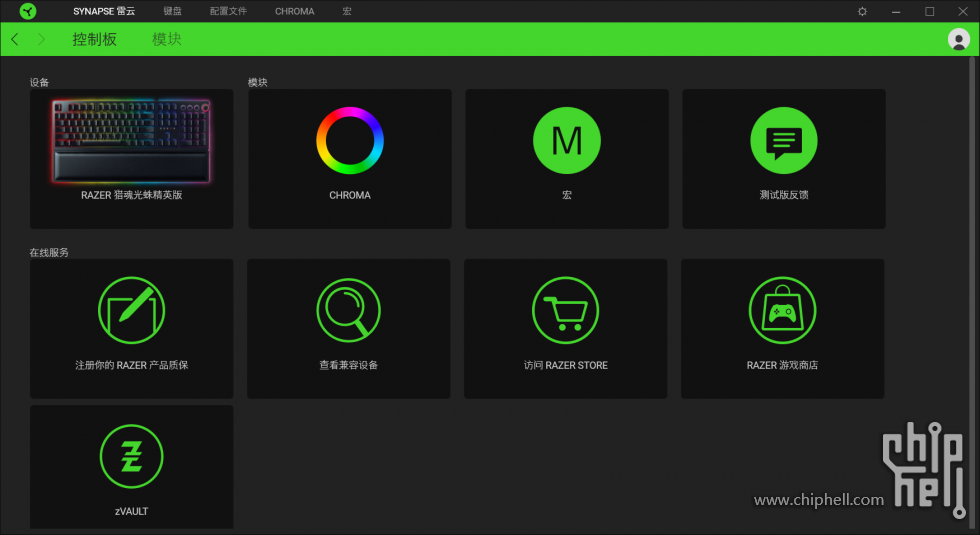Image resolution: width=980 pixels, height=535 pixels.
Task: Open the 键盘 menu item
Action: pos(172,11)
